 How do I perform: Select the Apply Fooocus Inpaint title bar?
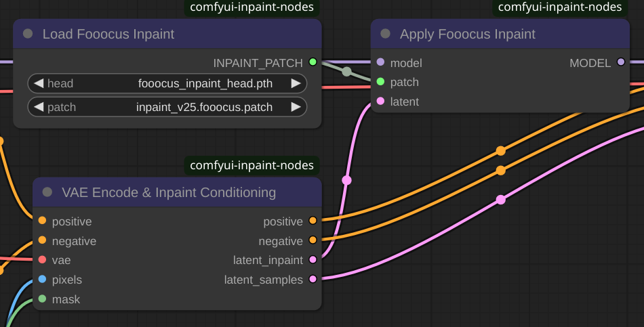(500, 34)
